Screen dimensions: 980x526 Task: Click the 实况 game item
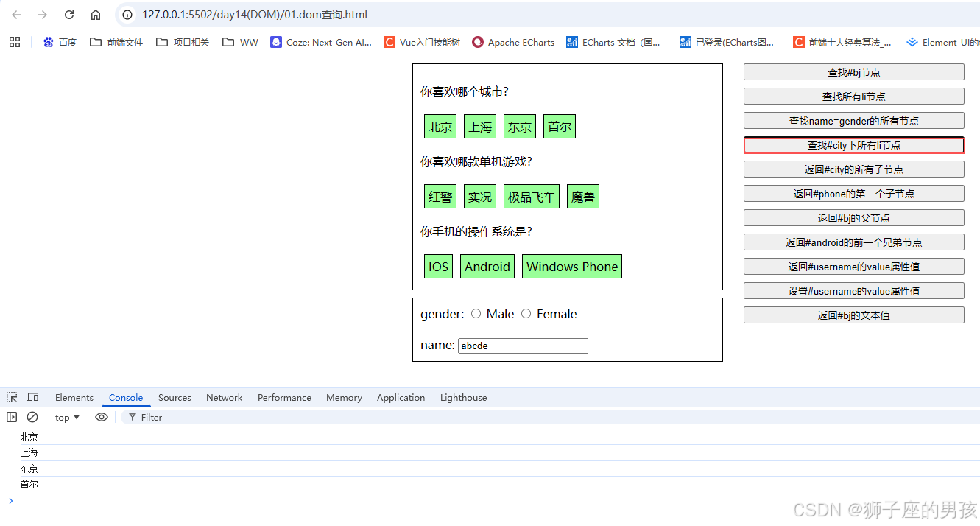[x=480, y=197]
